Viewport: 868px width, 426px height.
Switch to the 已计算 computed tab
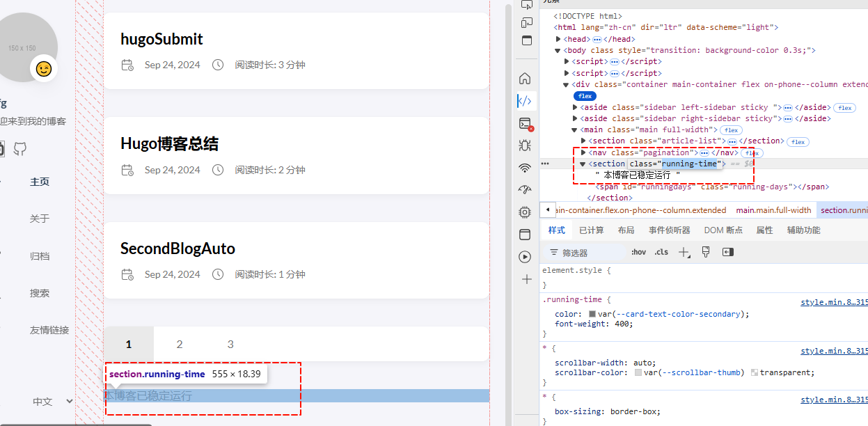click(x=592, y=230)
